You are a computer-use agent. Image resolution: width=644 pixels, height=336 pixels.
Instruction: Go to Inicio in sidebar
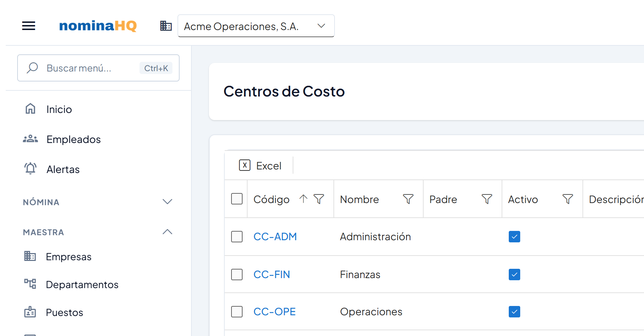point(59,109)
